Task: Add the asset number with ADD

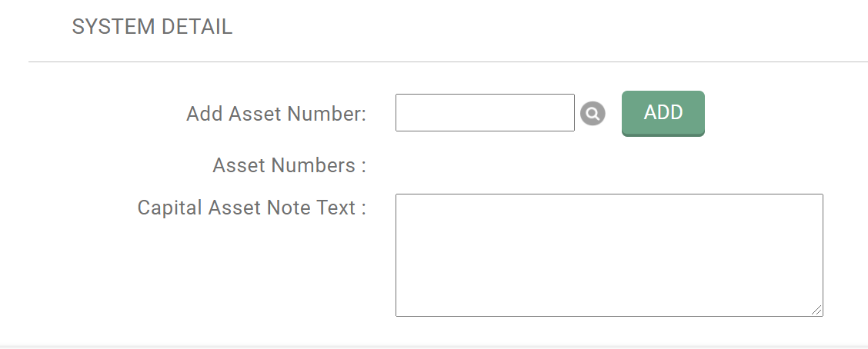Action: coord(663,113)
